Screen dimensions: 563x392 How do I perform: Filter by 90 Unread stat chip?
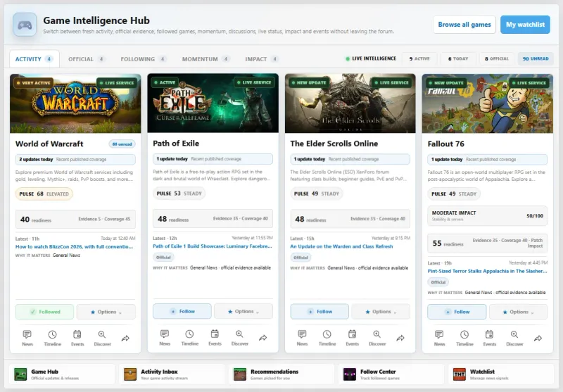(x=536, y=58)
